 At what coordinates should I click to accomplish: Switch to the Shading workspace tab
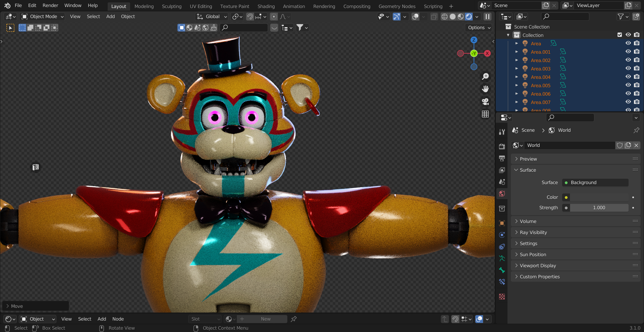pyautogui.click(x=266, y=6)
